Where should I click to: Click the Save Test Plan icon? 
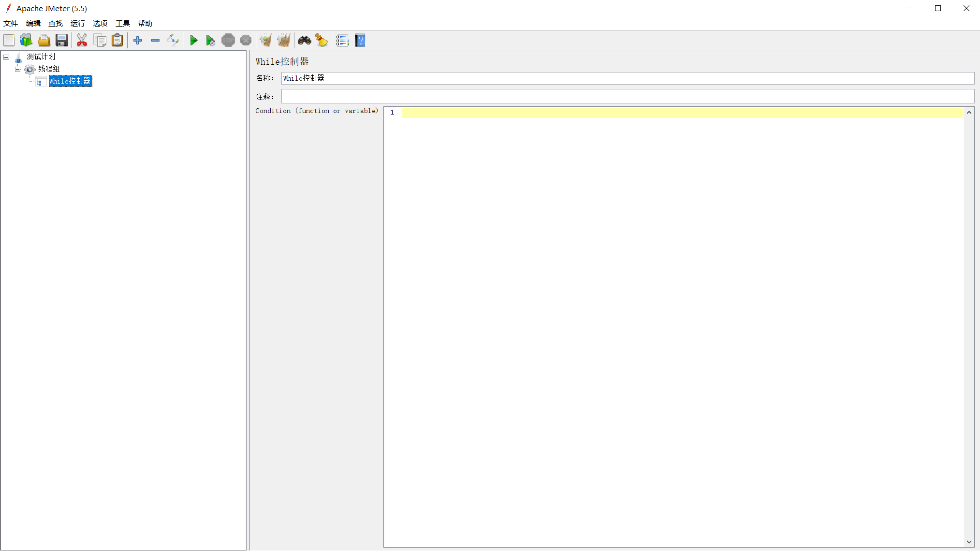tap(61, 41)
